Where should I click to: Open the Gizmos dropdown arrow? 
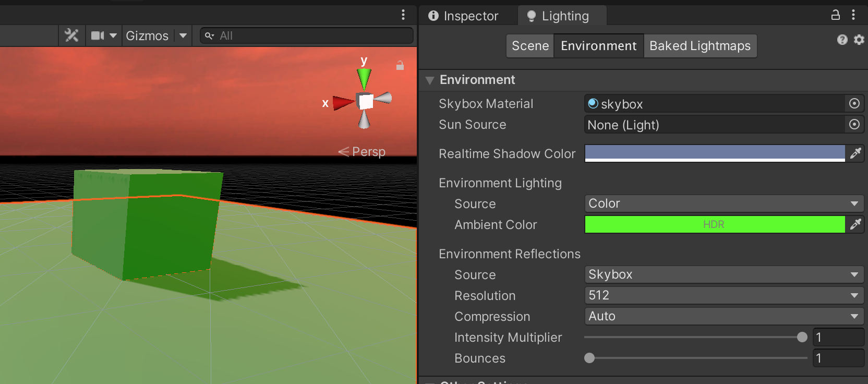point(183,35)
